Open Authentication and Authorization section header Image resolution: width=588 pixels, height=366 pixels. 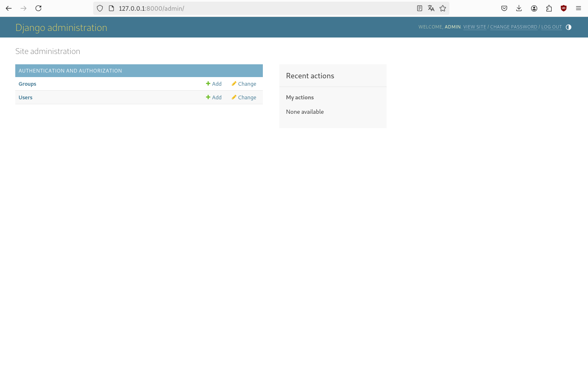point(70,71)
